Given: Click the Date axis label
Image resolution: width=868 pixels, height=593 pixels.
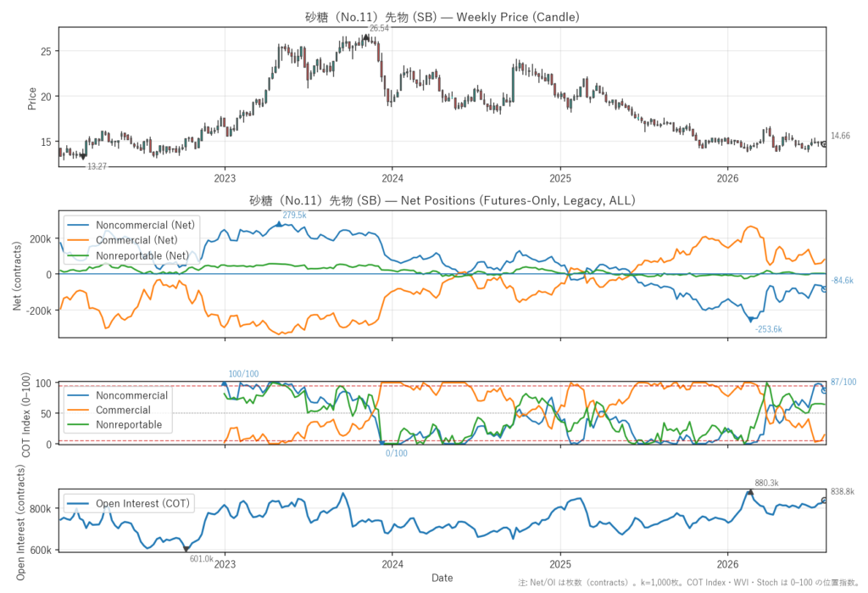Looking at the screenshot, I should pyautogui.click(x=442, y=578).
